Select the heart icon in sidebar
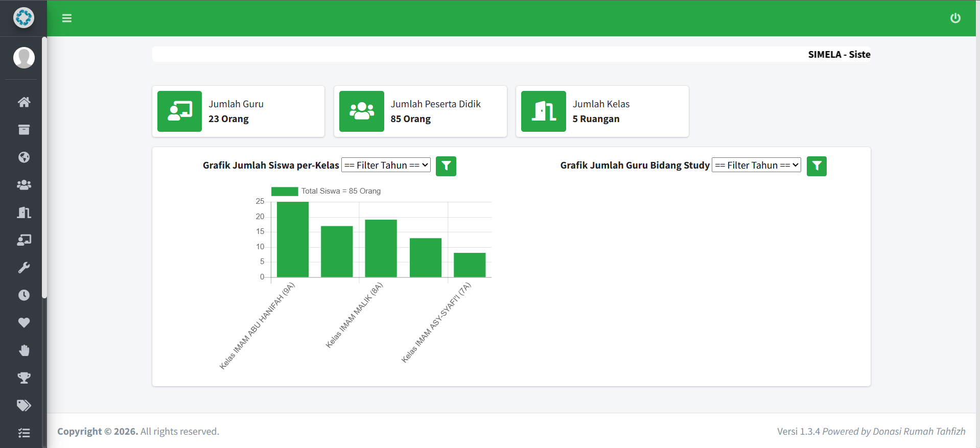 [x=24, y=323]
